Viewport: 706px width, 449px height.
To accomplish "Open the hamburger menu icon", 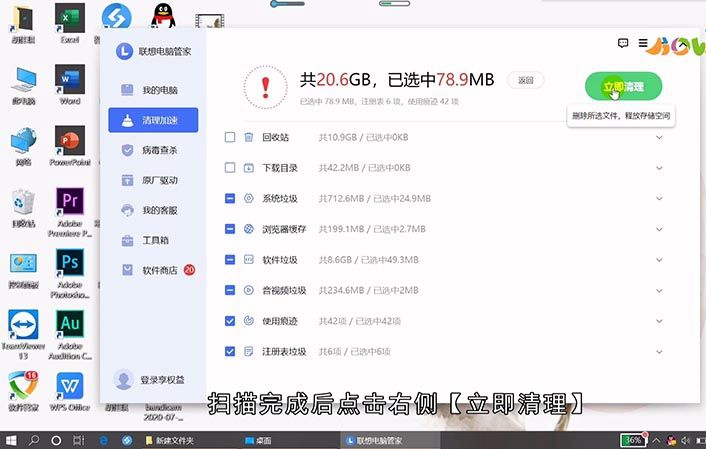I will point(643,43).
